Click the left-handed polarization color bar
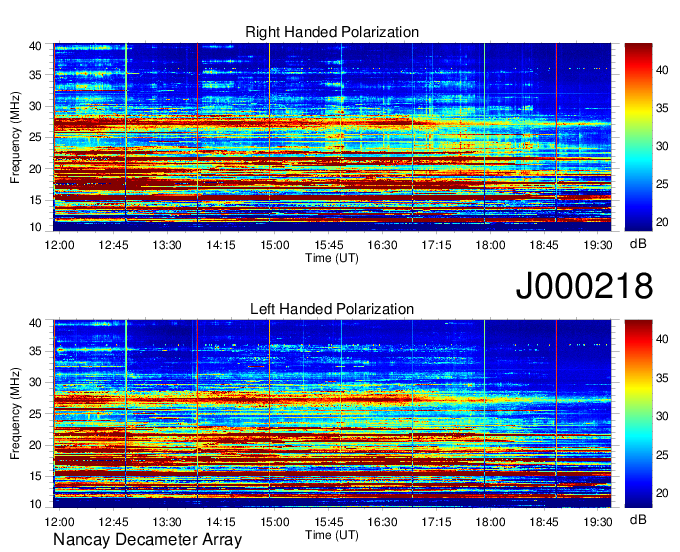 click(638, 414)
